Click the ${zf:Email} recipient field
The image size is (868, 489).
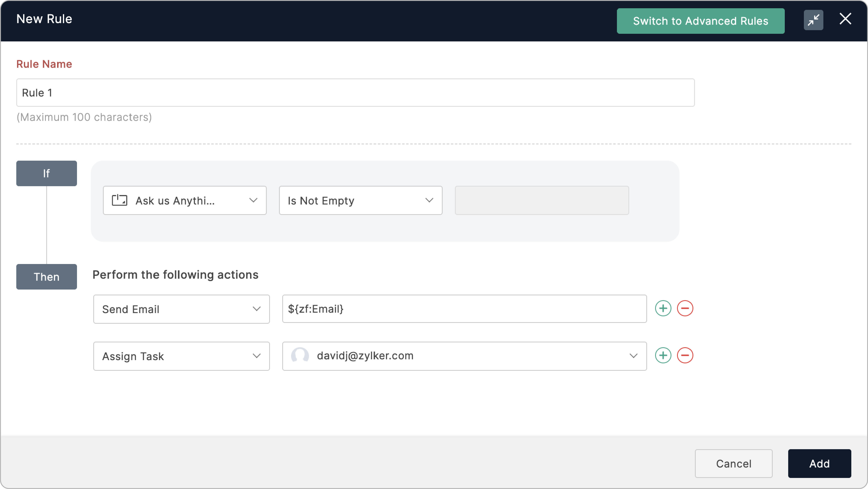[464, 309]
